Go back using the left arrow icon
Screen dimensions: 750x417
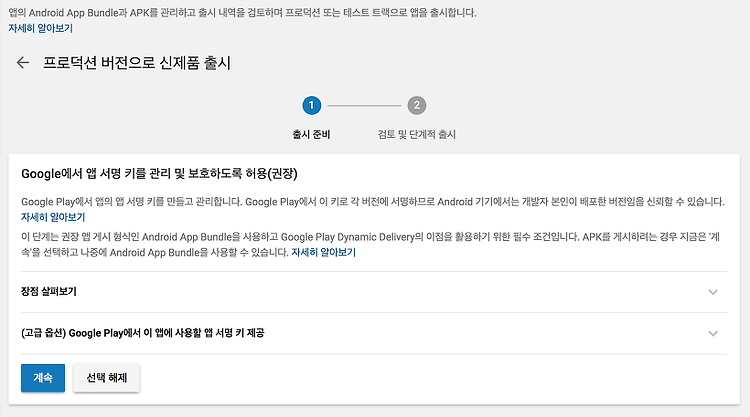point(23,62)
